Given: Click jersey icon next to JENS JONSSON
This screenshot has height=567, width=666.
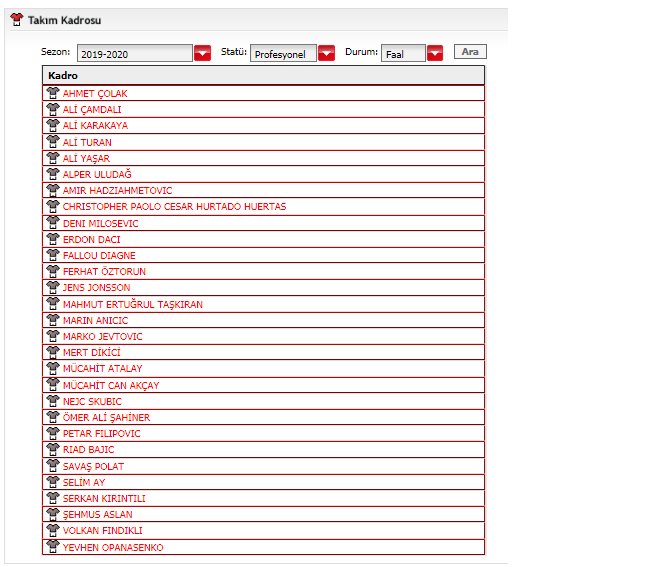Looking at the screenshot, I should (x=53, y=288).
